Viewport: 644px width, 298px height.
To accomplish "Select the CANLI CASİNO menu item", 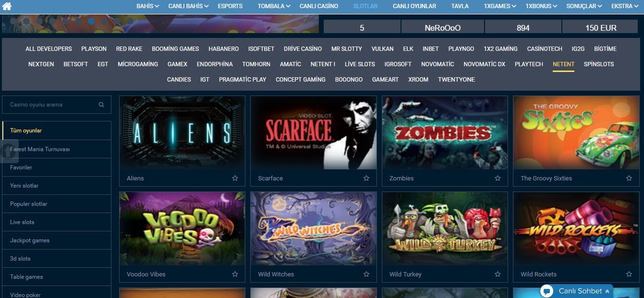I will point(318,6).
